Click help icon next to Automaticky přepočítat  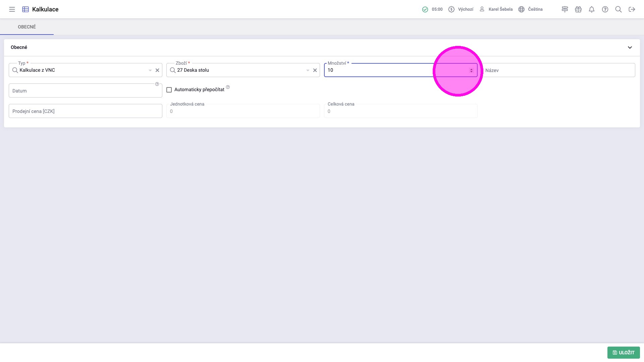point(228,87)
